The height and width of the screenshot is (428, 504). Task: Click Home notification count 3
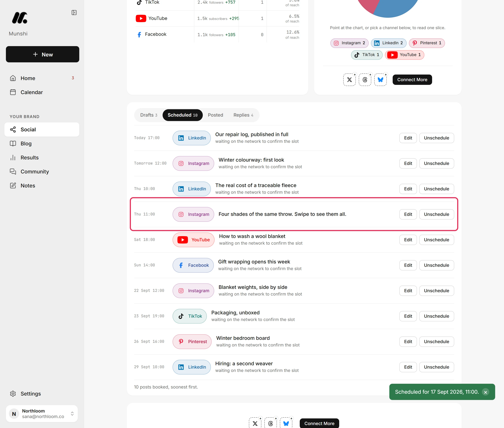click(x=73, y=78)
